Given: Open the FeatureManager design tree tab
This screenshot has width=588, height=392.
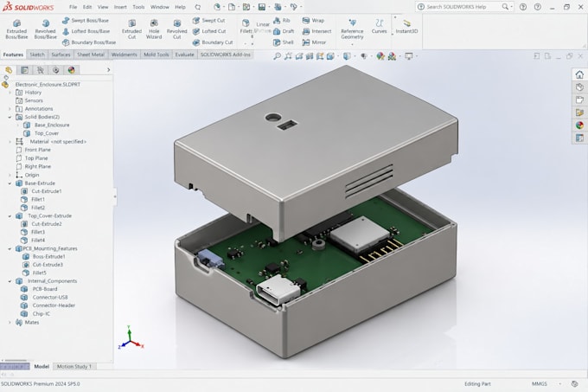Looking at the screenshot, I should (x=9, y=70).
